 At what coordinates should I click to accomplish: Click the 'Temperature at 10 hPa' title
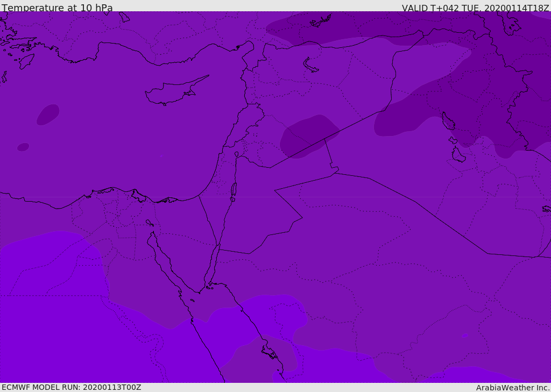57,7
